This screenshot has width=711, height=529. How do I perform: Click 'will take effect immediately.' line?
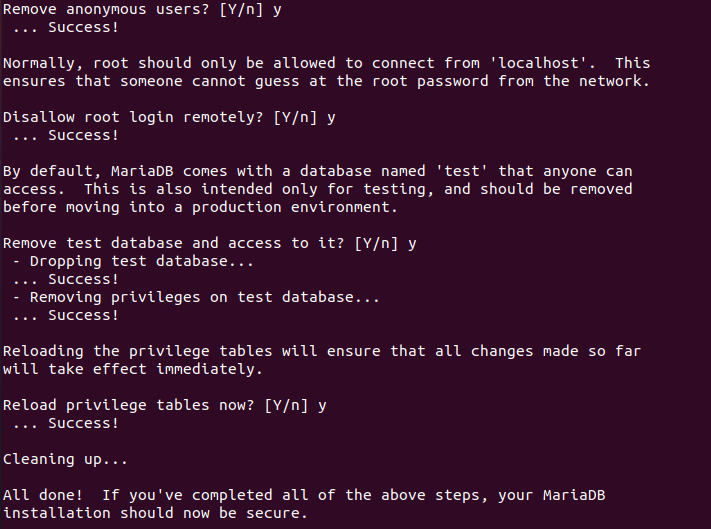pos(132,369)
